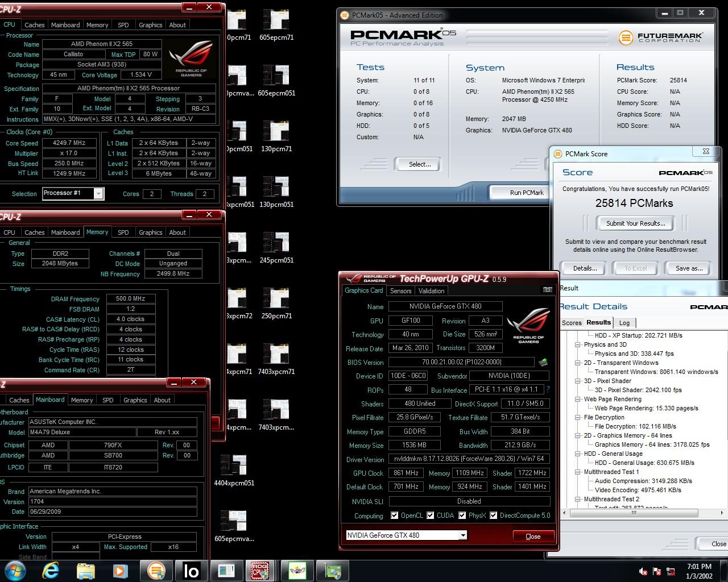Select the 130pcm051 desktop icon
728x582 pixels.
point(276,193)
